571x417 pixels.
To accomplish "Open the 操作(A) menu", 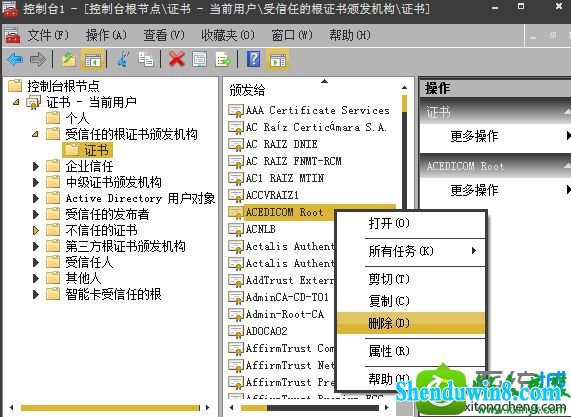I will (106, 35).
